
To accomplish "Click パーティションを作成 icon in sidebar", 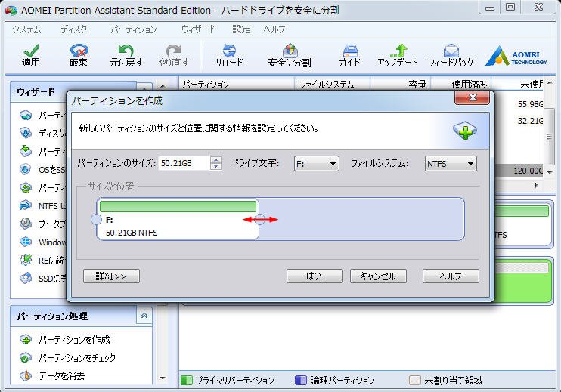I will point(26,339).
